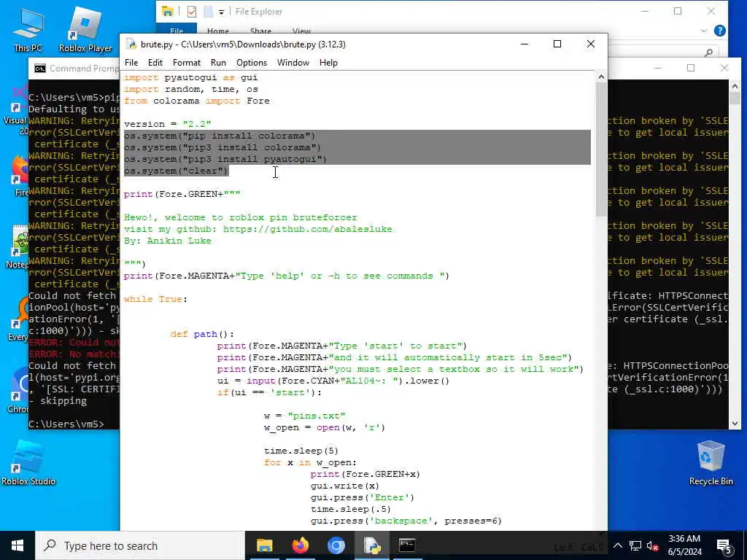Click the File Explorer folder icon in title bar
Screen dimensions: 747x560
(167, 12)
